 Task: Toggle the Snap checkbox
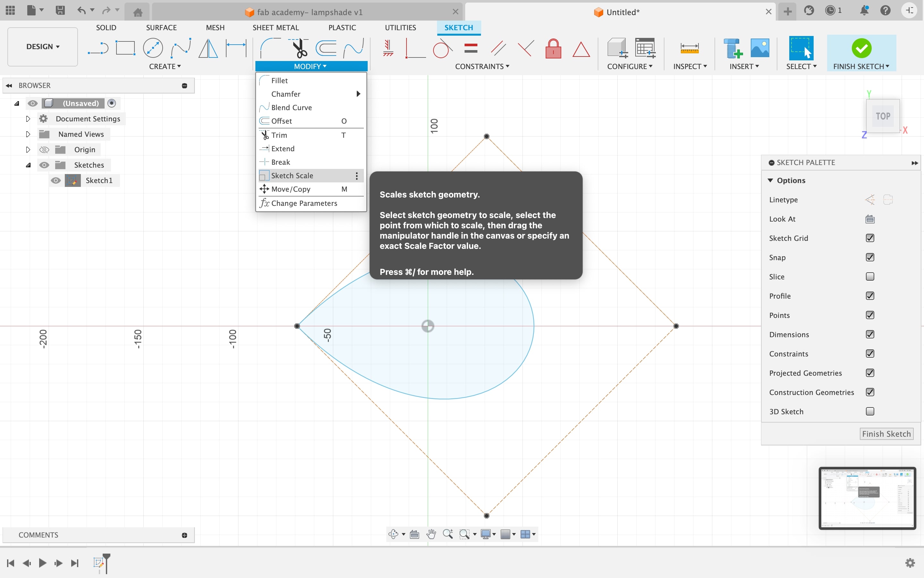pos(870,257)
